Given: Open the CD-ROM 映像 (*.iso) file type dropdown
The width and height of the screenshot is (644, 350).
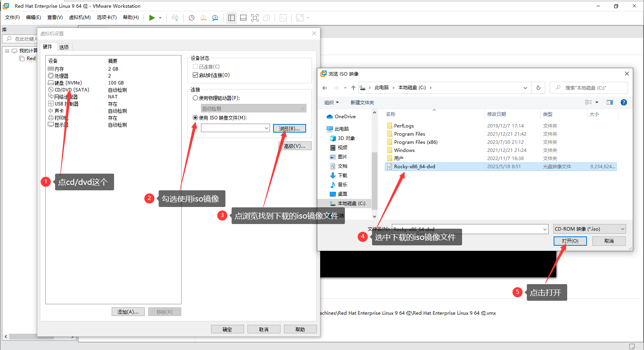Looking at the screenshot, I should (x=590, y=229).
